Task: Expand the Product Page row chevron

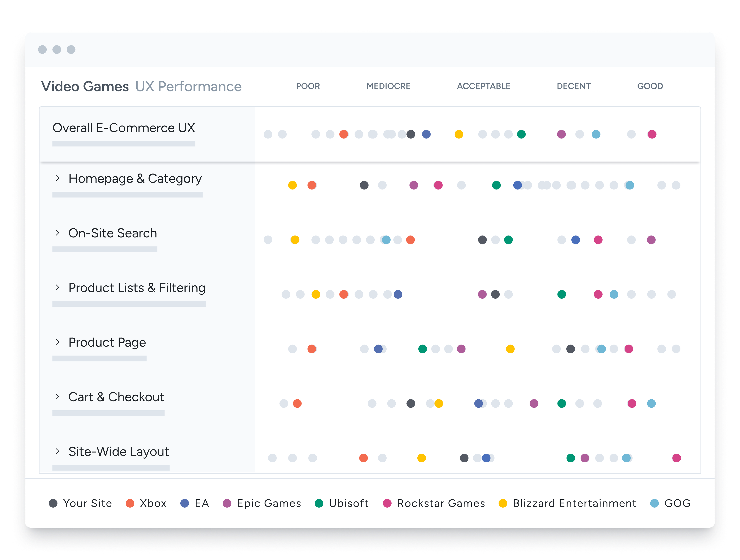Action: 58,342
